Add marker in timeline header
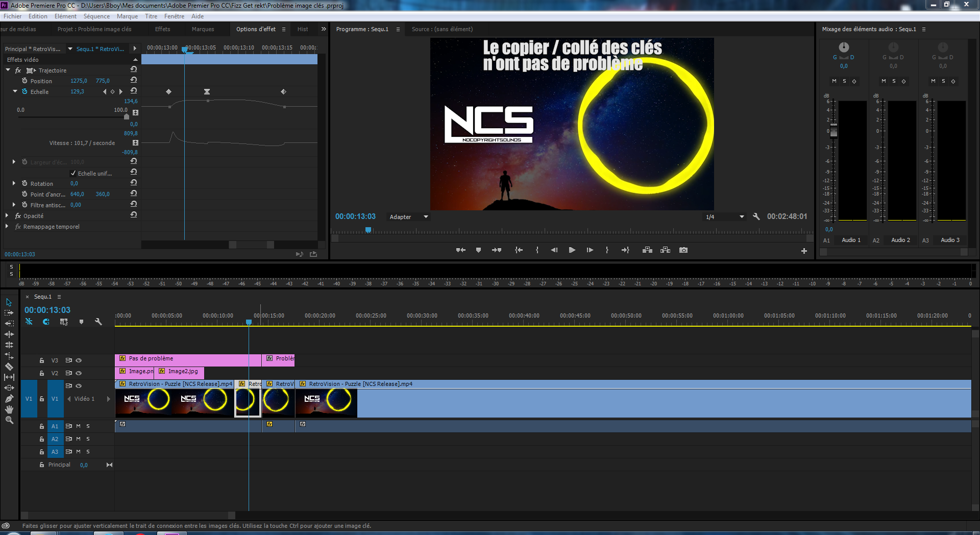Viewport: 980px width, 535px height. tap(81, 322)
